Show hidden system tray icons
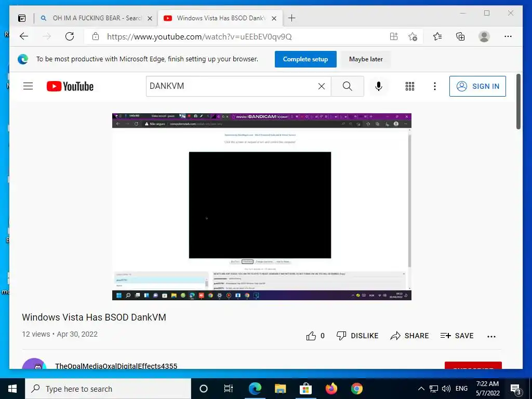 click(x=421, y=389)
